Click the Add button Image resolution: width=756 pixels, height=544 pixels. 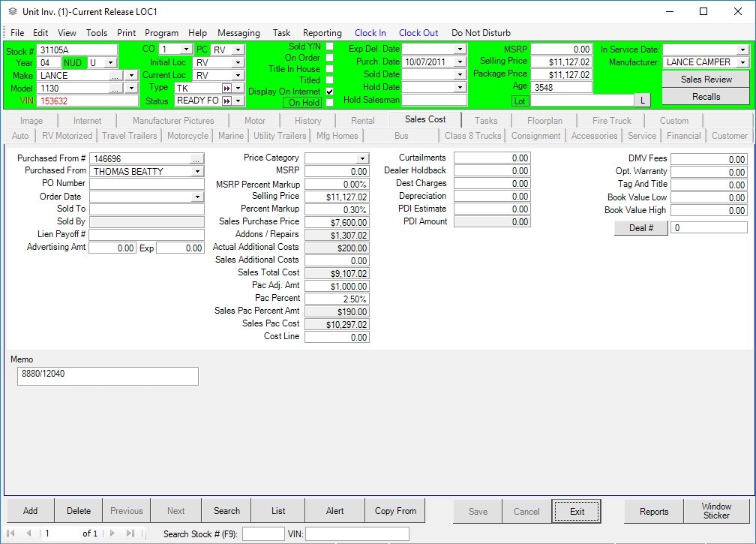[30, 511]
